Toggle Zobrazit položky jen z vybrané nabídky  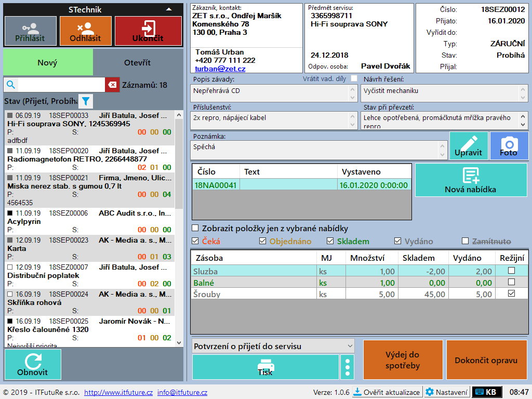click(x=195, y=228)
